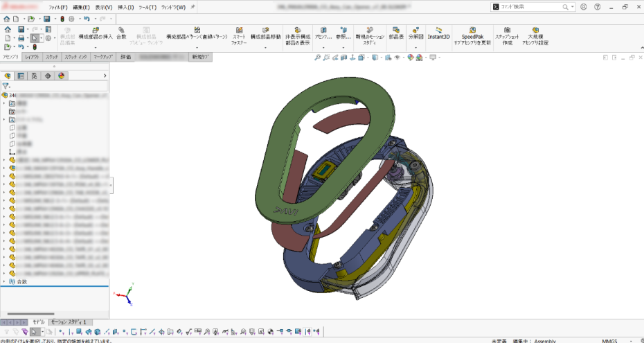Open 大規模アセンブリ設定 (Large Assembly Settings)
Image resolution: width=644 pixels, height=343 pixels.
(534, 35)
